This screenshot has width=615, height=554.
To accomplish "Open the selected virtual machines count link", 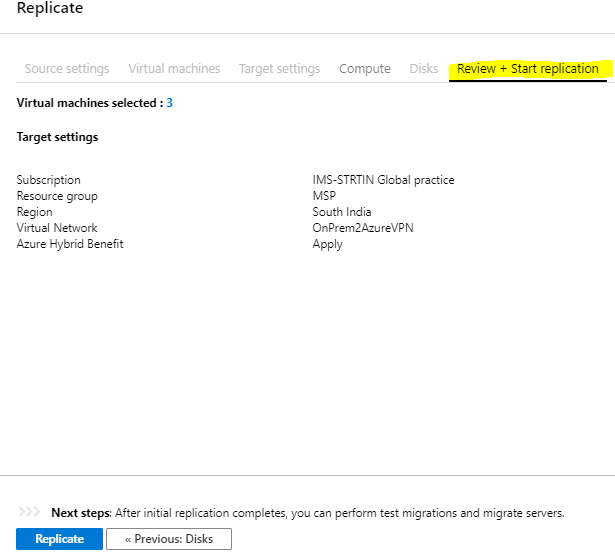I will point(169,103).
